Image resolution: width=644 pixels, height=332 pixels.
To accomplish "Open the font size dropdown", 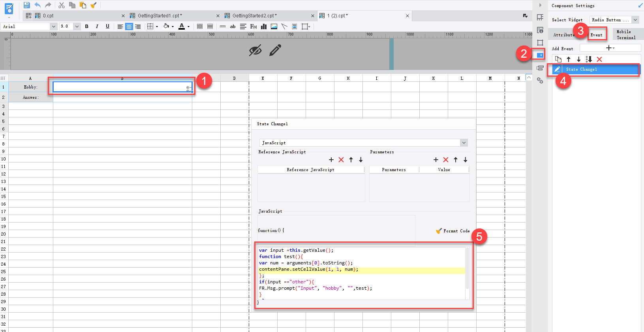I will coord(77,26).
